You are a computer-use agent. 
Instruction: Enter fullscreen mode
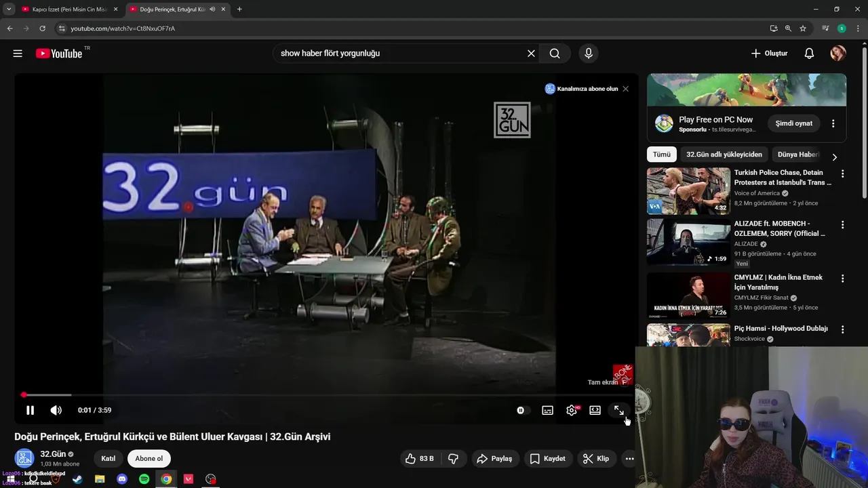pos(619,410)
